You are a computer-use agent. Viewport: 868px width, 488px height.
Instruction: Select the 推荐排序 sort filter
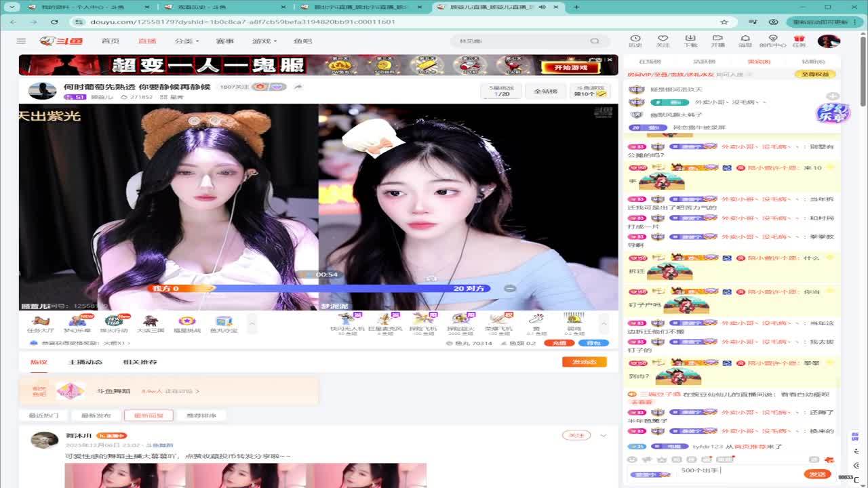point(201,415)
